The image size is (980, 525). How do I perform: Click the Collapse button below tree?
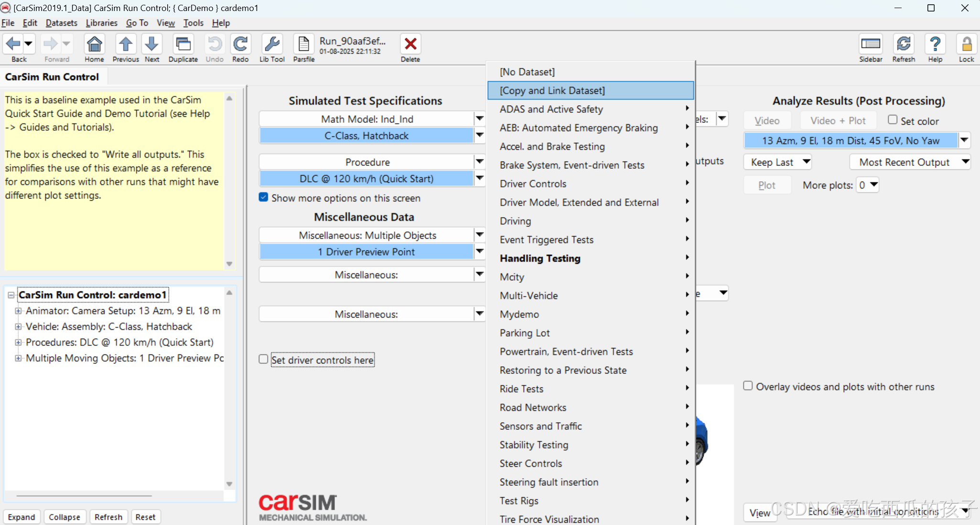(x=65, y=517)
